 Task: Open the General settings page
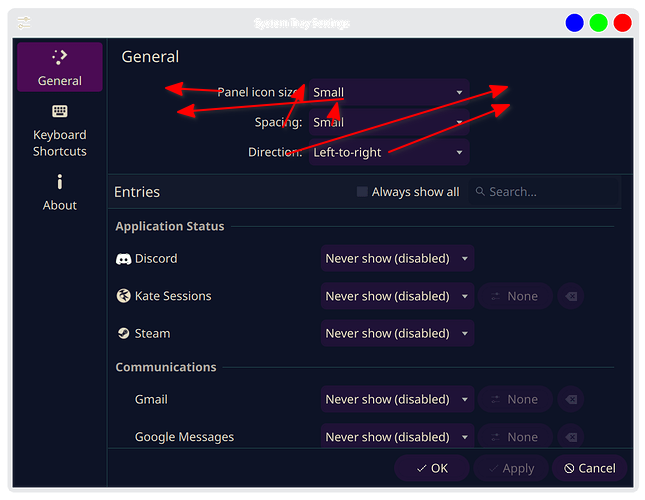pyautogui.click(x=59, y=67)
